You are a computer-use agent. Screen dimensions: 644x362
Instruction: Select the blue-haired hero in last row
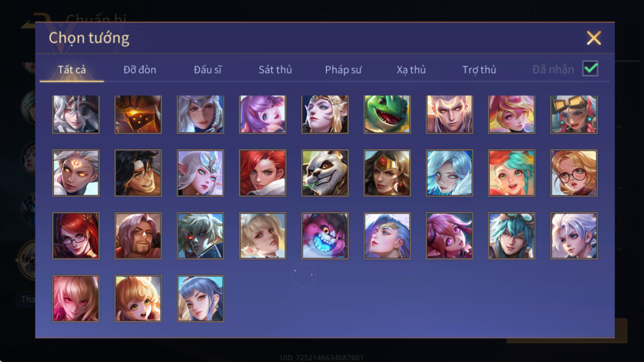pos(200,298)
